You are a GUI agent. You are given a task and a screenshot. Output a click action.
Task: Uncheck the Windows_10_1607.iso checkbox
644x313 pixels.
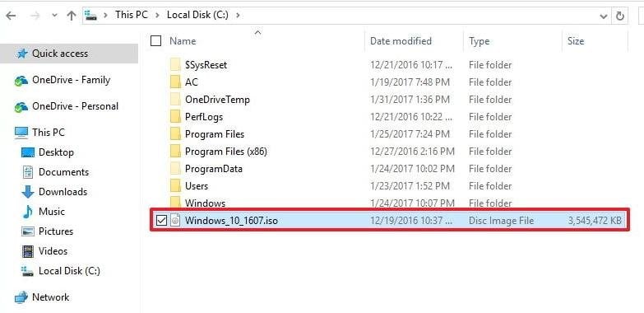click(161, 221)
